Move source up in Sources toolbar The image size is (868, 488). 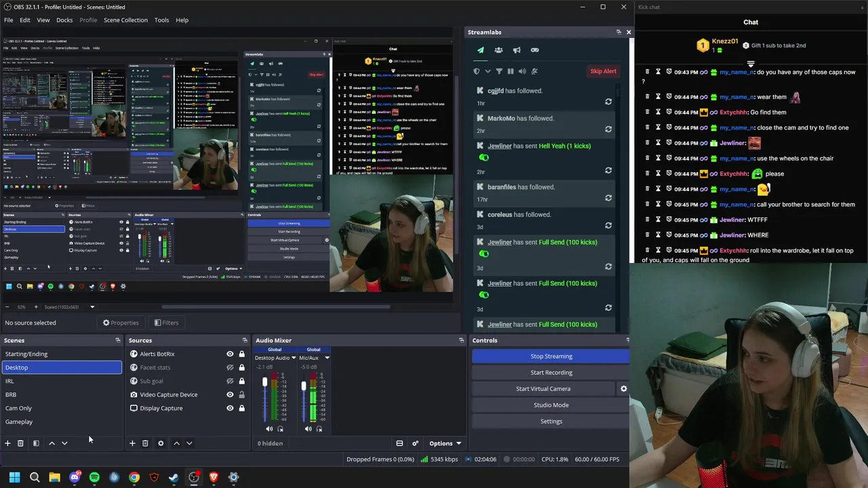pyautogui.click(x=176, y=443)
